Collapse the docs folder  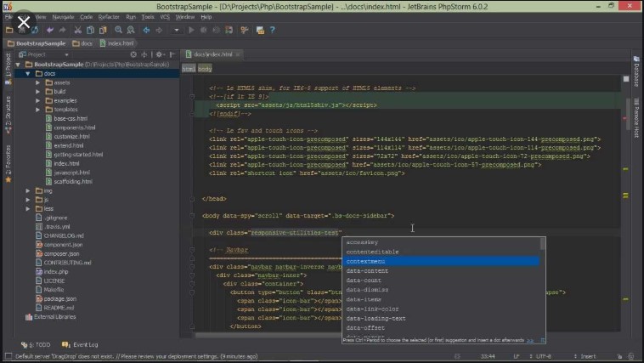(27, 74)
